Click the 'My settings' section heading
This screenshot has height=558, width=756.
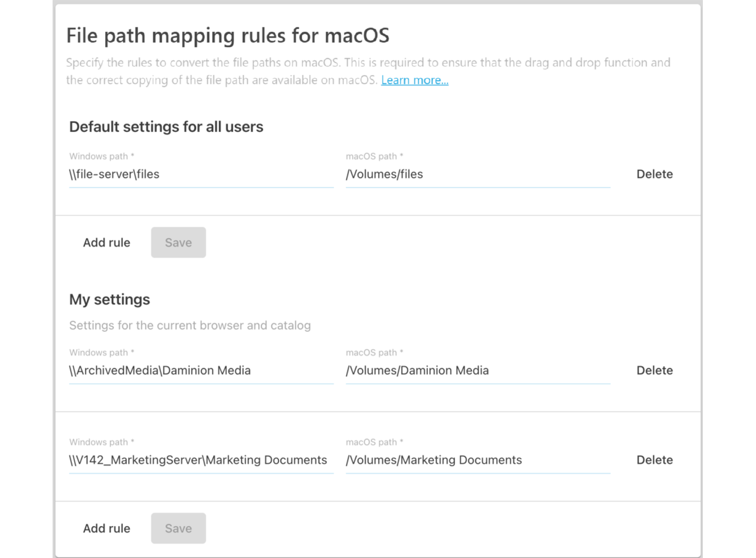(109, 300)
